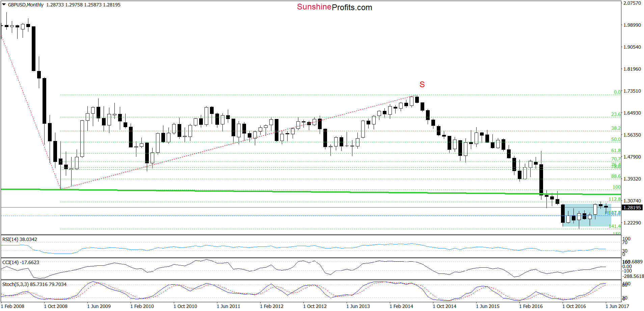The image size is (644, 311).
Task: Click the 1 Feb 2008 date label
Action: click(x=12, y=306)
